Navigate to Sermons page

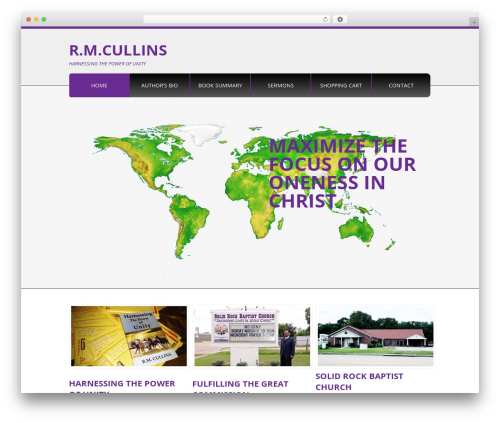pos(281,85)
